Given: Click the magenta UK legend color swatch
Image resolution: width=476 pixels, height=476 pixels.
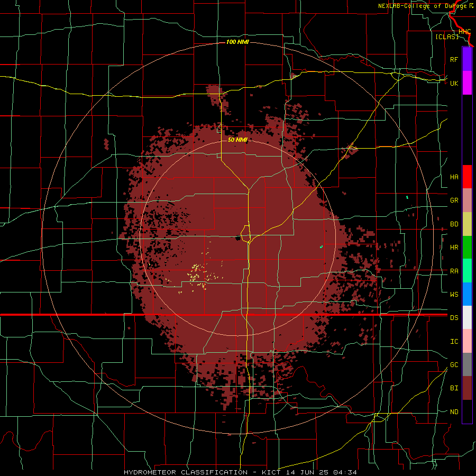Looking at the screenshot, I should (x=467, y=83).
